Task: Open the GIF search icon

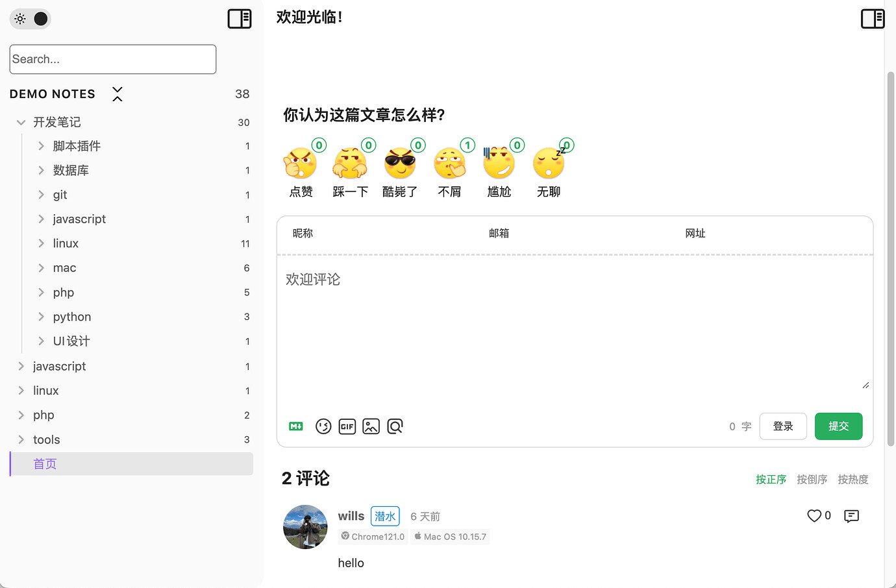Action: (347, 426)
